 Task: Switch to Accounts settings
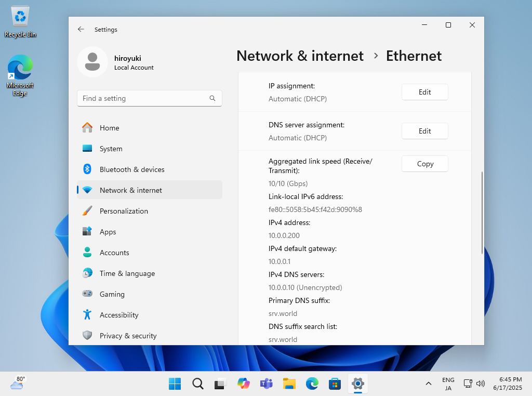pos(114,253)
